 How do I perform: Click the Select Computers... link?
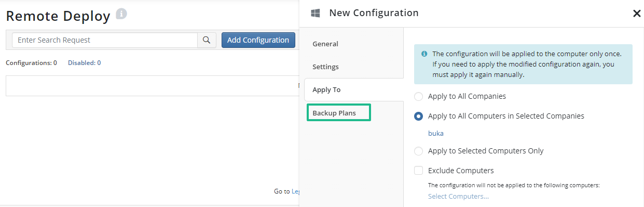pos(458,197)
